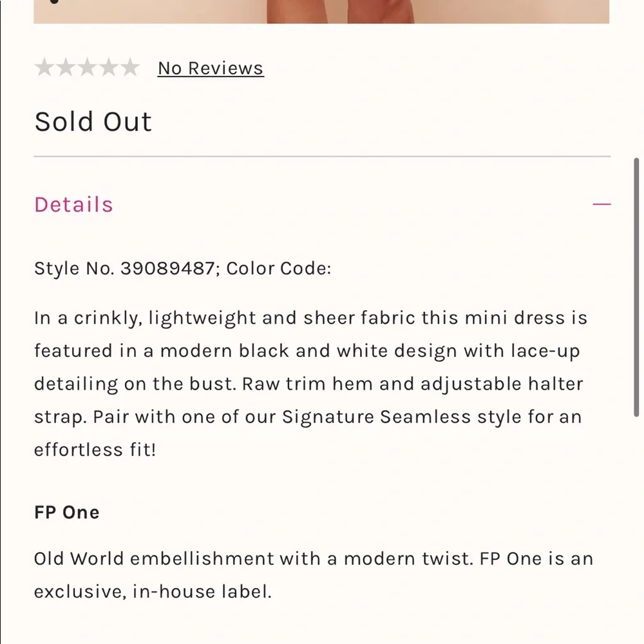Click the Color Code label
Image resolution: width=644 pixels, height=644 pixels.
pyautogui.click(x=278, y=269)
